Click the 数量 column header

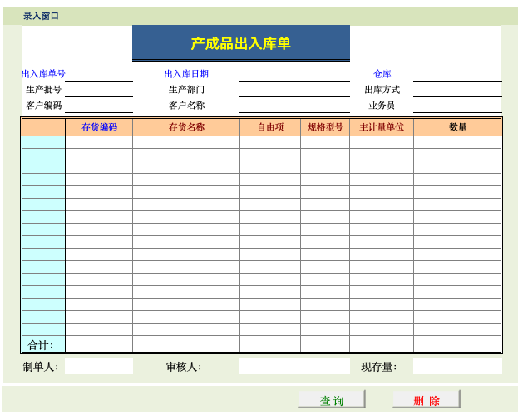tap(457, 127)
